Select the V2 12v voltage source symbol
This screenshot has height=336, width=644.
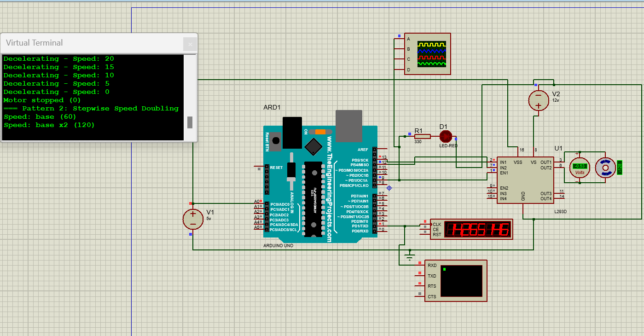538,100
